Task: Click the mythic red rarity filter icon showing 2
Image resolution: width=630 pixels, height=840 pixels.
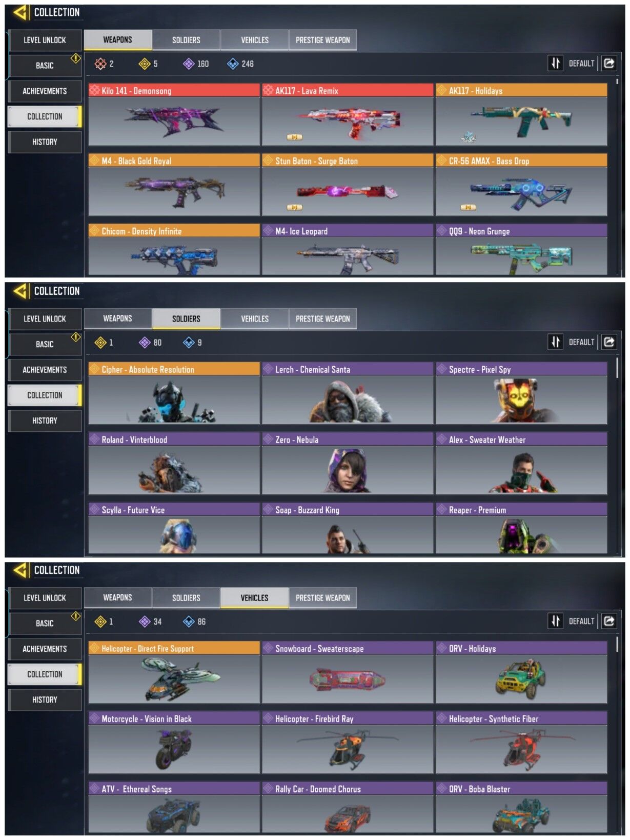Action: 100,64
